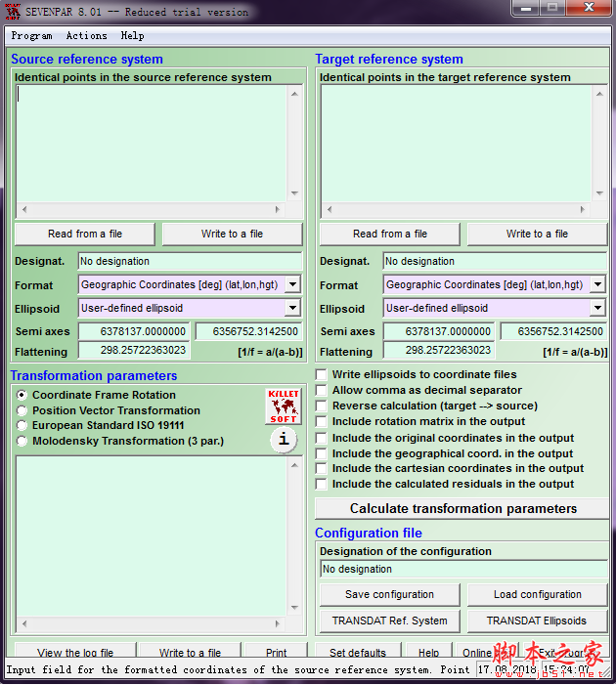Check Include rotation matrix in the output
The width and height of the screenshot is (616, 685).
pos(322,421)
